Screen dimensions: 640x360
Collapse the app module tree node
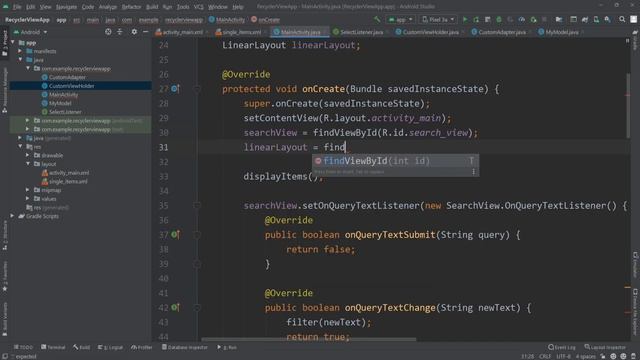(x=13, y=42)
